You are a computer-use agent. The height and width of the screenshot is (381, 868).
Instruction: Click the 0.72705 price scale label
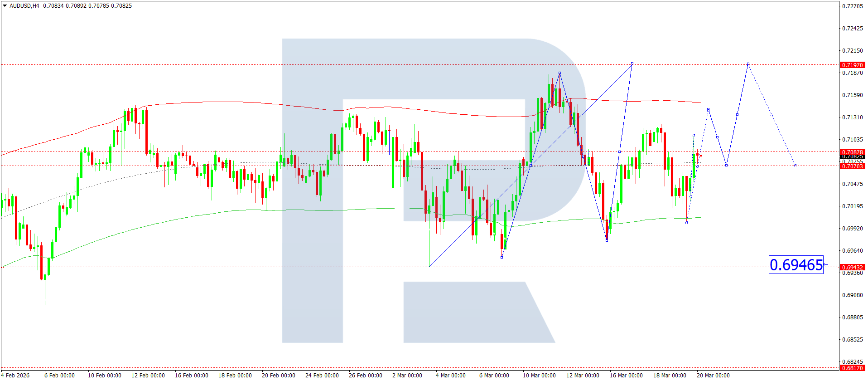[852, 6]
